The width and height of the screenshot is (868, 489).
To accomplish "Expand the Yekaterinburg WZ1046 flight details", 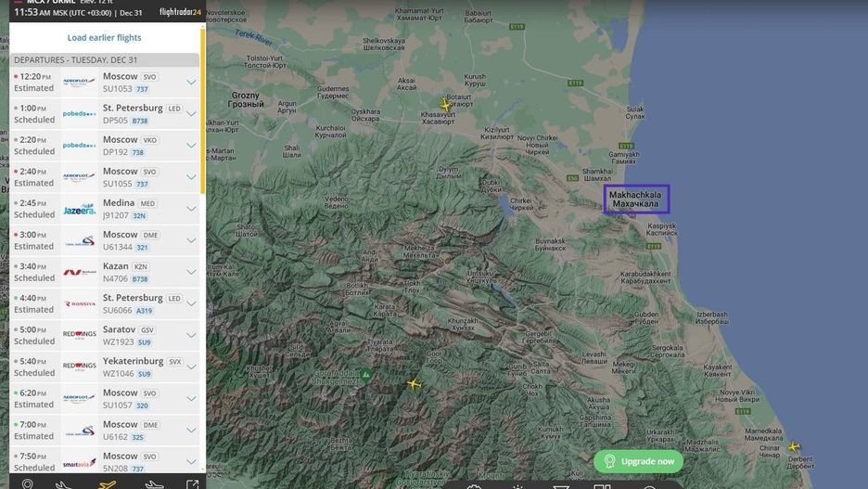I will click(x=191, y=367).
